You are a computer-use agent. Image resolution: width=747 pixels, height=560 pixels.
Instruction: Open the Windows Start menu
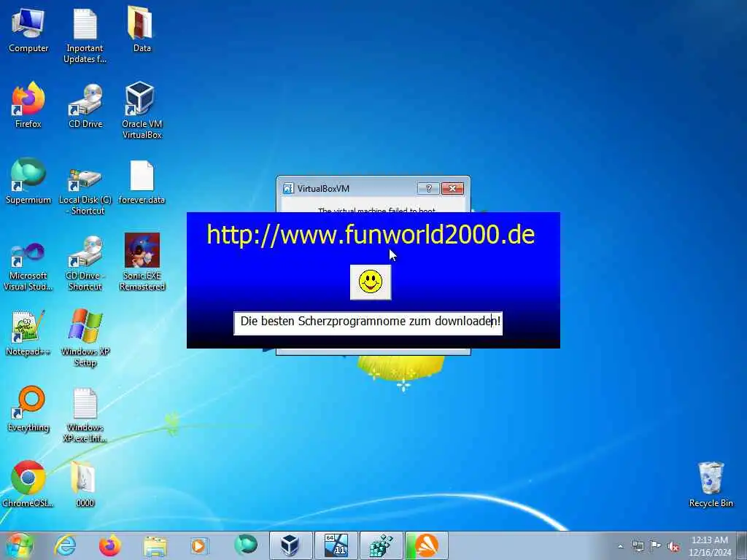tap(19, 545)
